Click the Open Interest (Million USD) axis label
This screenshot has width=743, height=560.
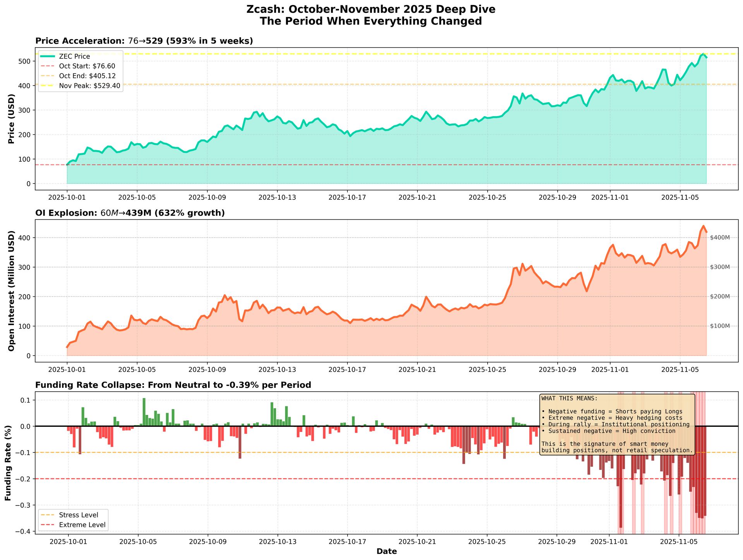(11, 291)
